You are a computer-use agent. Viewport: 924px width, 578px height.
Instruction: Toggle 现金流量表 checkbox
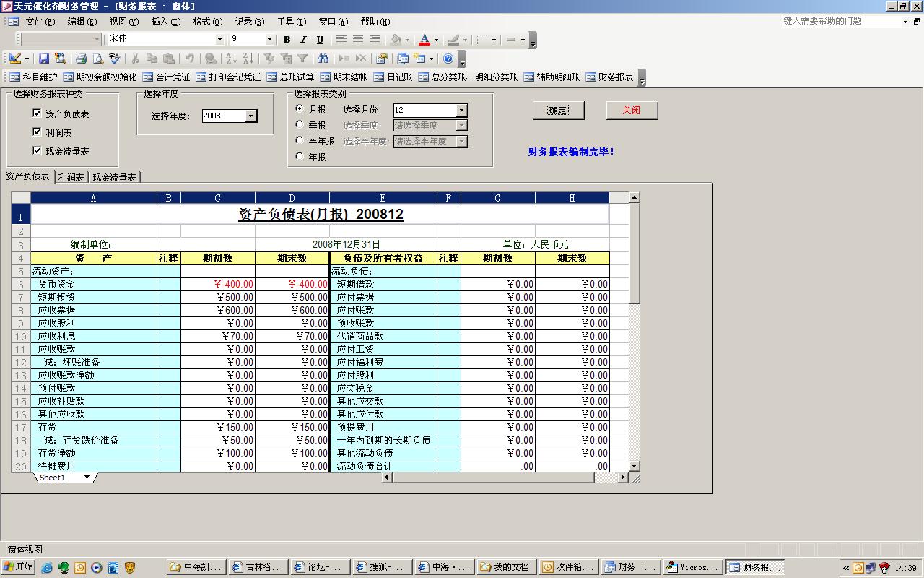[x=37, y=150]
